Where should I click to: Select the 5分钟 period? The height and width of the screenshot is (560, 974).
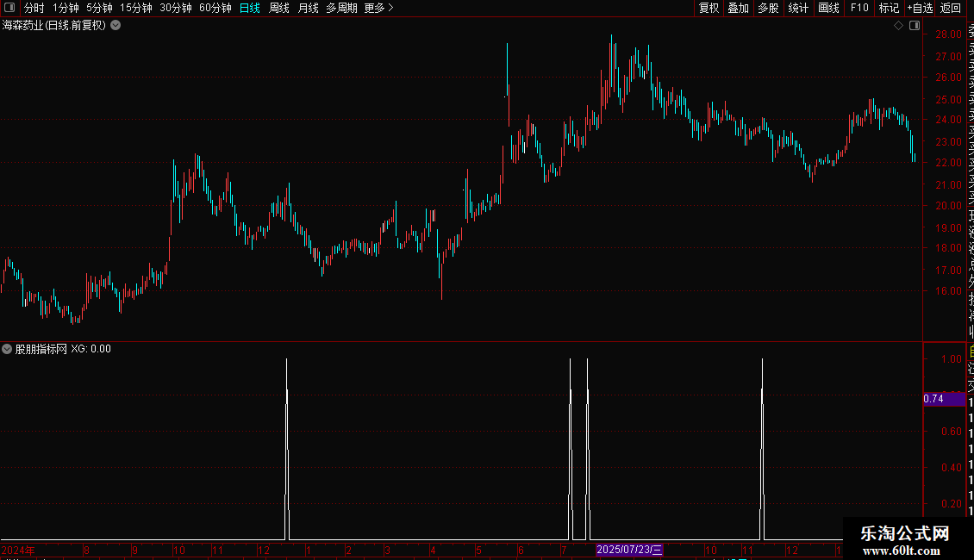coord(99,8)
